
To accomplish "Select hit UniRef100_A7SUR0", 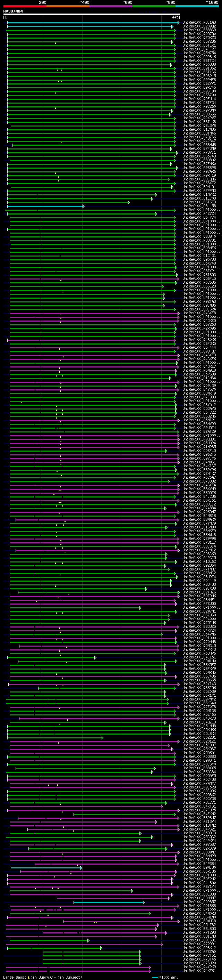I will [x=199, y=963].
